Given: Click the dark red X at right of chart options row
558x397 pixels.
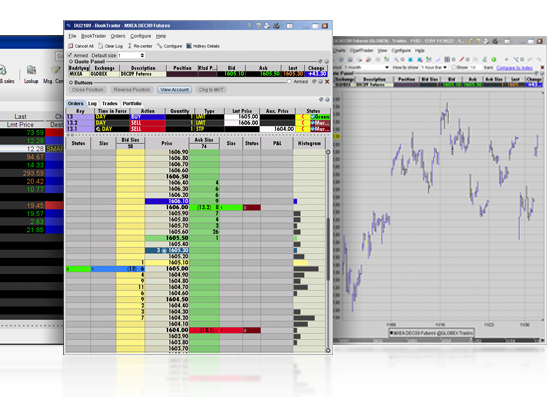Looking at the screenshot, I should (x=542, y=67).
